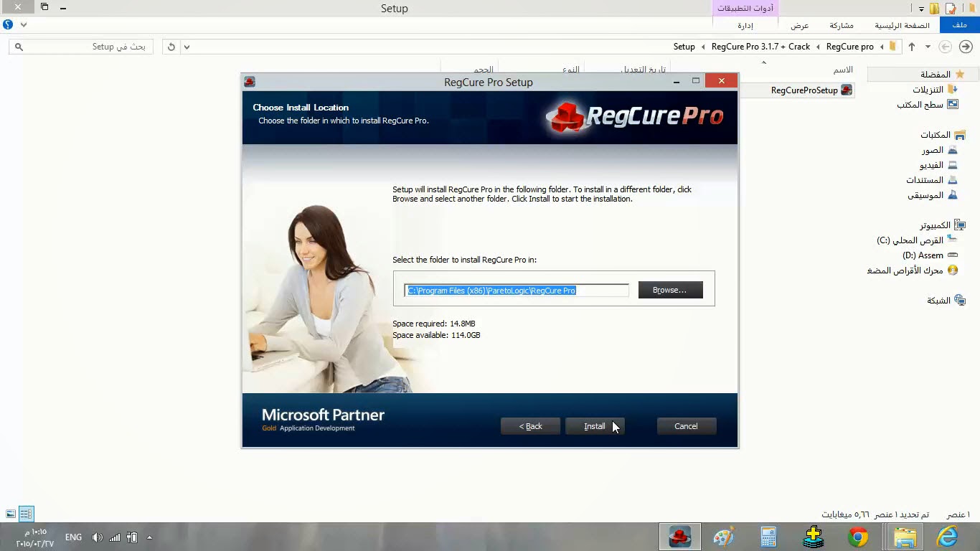Open Calculator from taskbar
This screenshot has width=980, height=551.
[768, 537]
